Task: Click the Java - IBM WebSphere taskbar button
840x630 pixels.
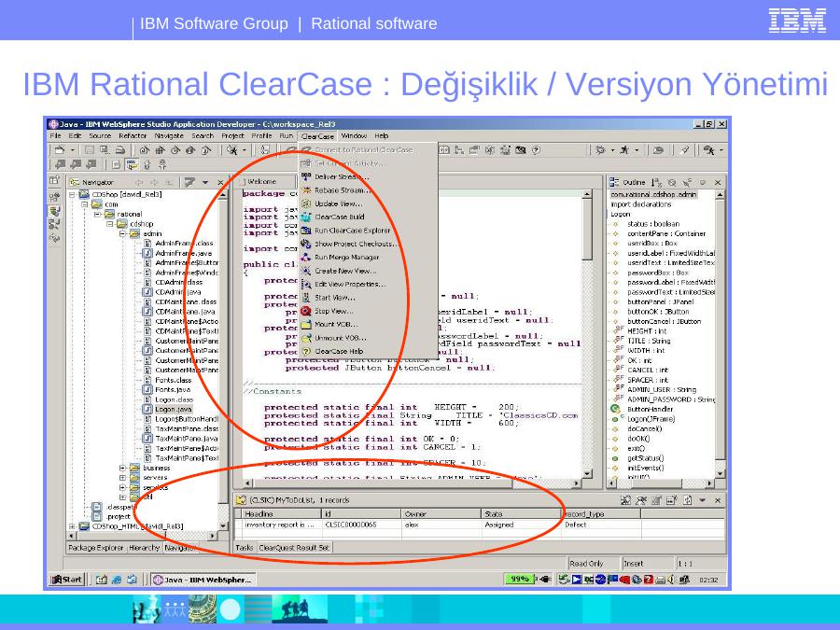Action: click(x=202, y=579)
